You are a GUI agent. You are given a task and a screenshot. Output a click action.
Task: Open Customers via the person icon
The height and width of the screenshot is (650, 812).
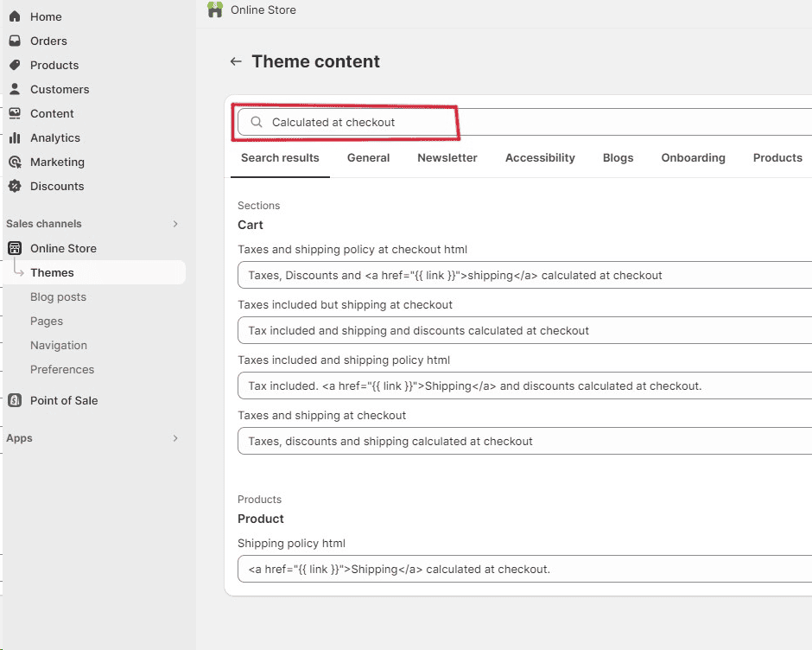pyautogui.click(x=14, y=89)
